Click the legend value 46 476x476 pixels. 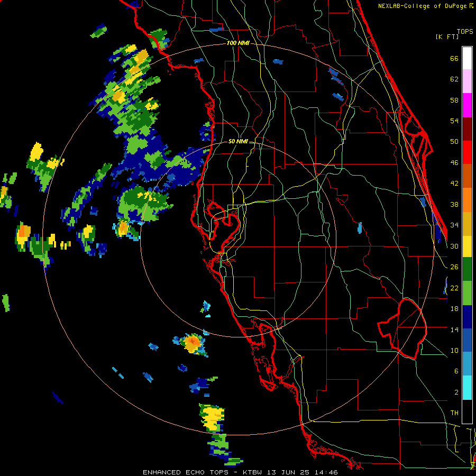point(454,163)
